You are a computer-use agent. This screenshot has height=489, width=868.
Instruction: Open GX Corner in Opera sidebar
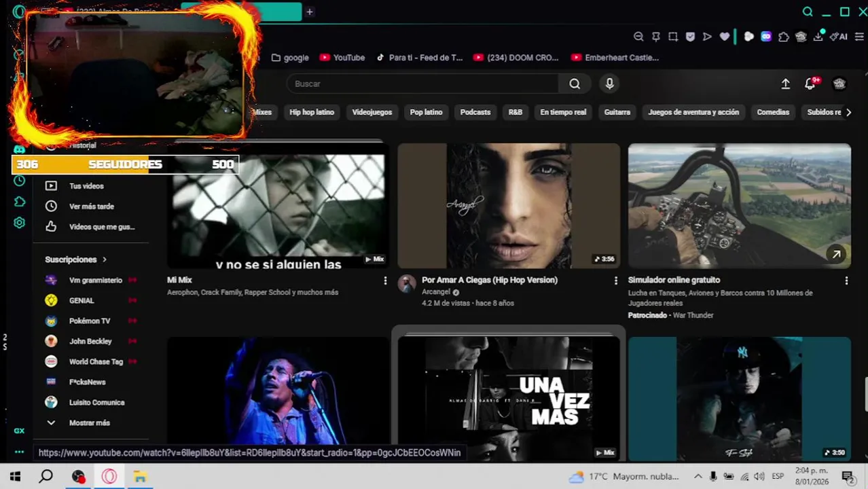19,431
